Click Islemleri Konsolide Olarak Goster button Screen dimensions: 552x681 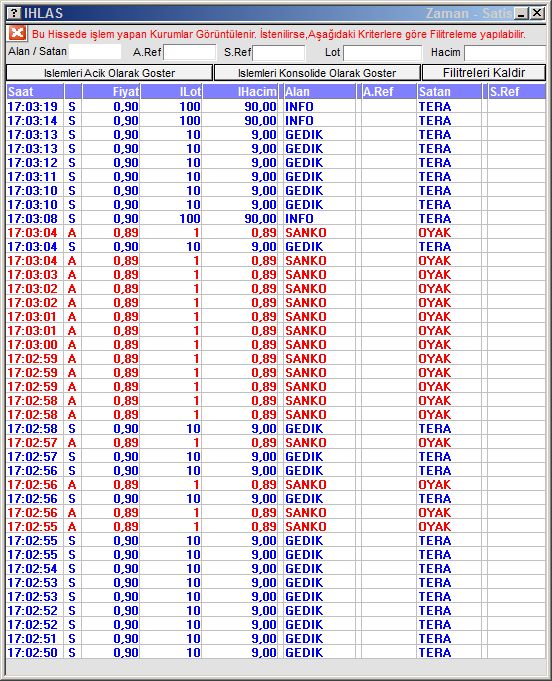click(x=317, y=73)
